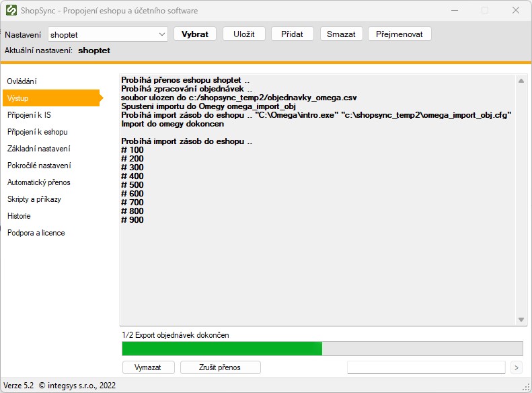This screenshot has width=532, height=393.
Task: Click the Přidat button
Action: (292, 34)
